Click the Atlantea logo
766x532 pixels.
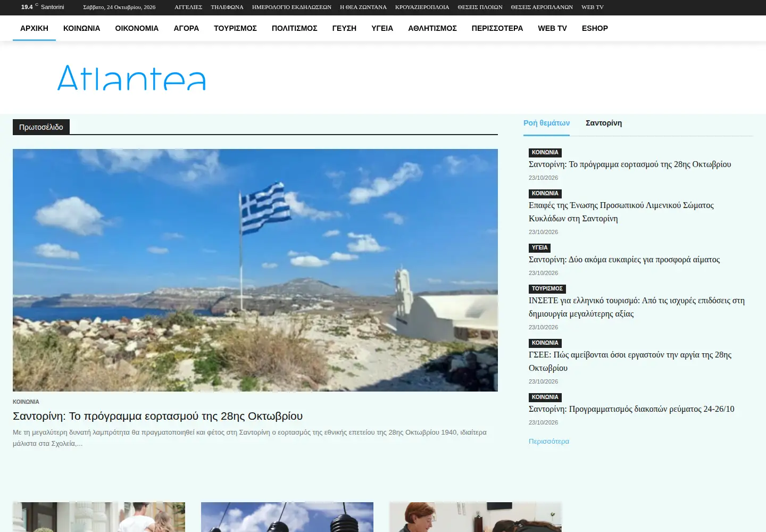tap(131, 78)
